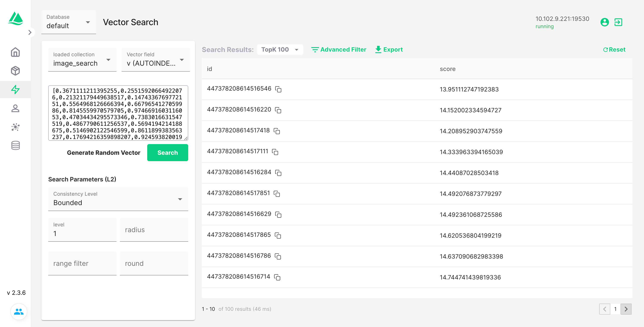644x327 pixels.
Task: Copy id 447378208614516284
Action: tap(278, 173)
